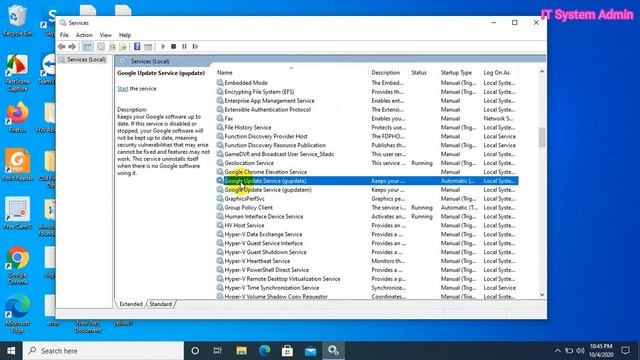This screenshot has height=360, width=640.
Task: Select Human Interface Device Service row
Action: click(367, 217)
